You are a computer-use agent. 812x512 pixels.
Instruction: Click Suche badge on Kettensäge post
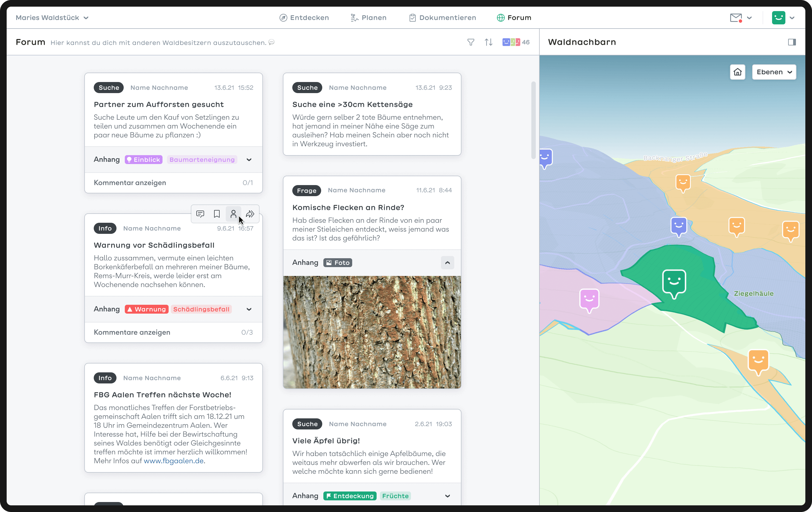coord(307,88)
